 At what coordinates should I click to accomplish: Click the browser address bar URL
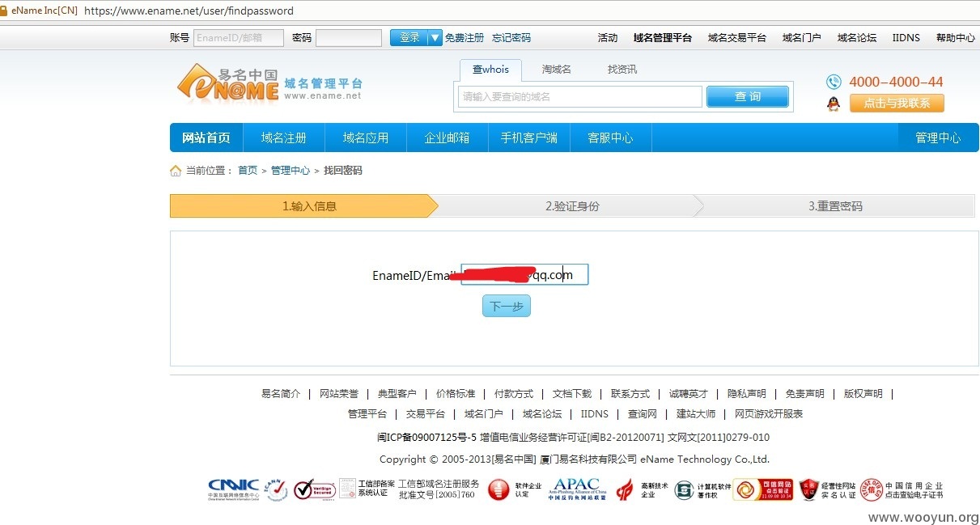point(189,11)
